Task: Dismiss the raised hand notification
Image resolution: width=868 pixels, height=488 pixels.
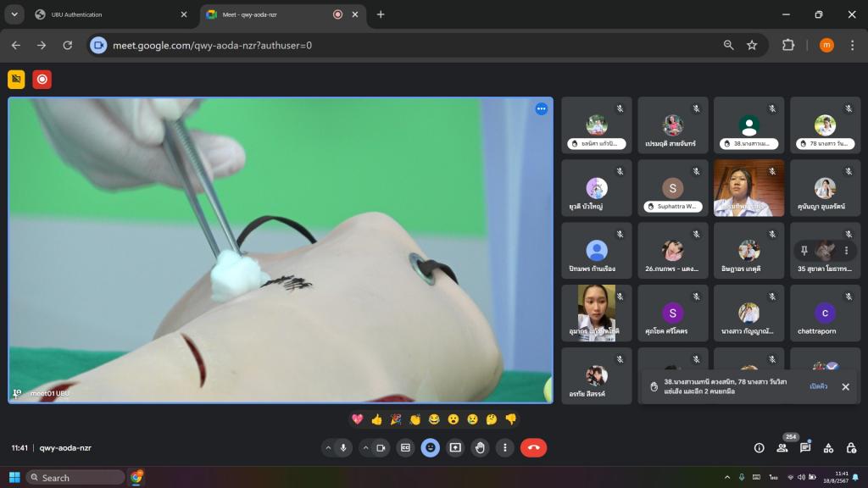Action: point(845,386)
